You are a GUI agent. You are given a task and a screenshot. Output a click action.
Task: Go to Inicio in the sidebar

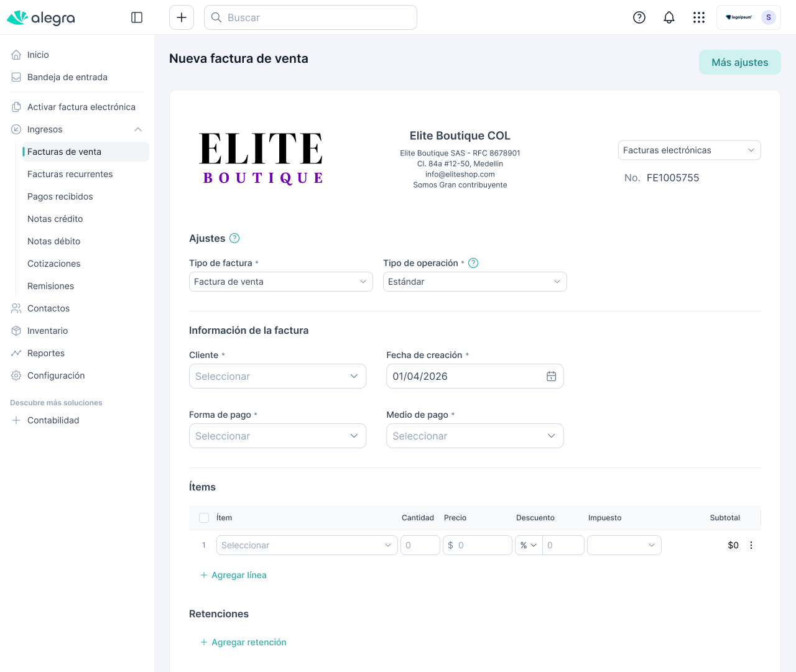pos(77,55)
